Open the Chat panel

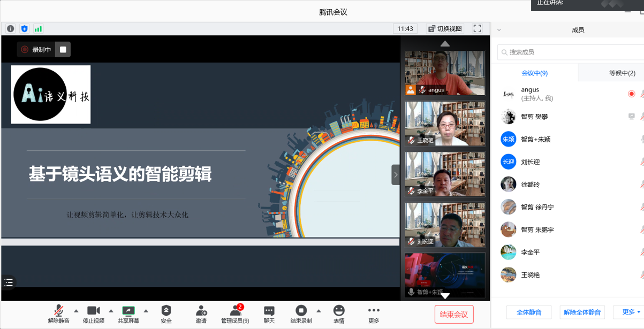tap(269, 314)
